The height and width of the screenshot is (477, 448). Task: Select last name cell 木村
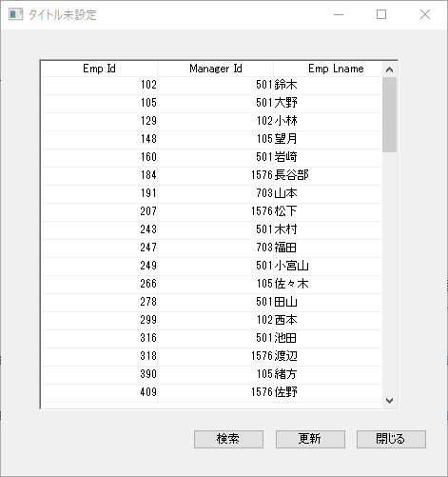pos(328,229)
